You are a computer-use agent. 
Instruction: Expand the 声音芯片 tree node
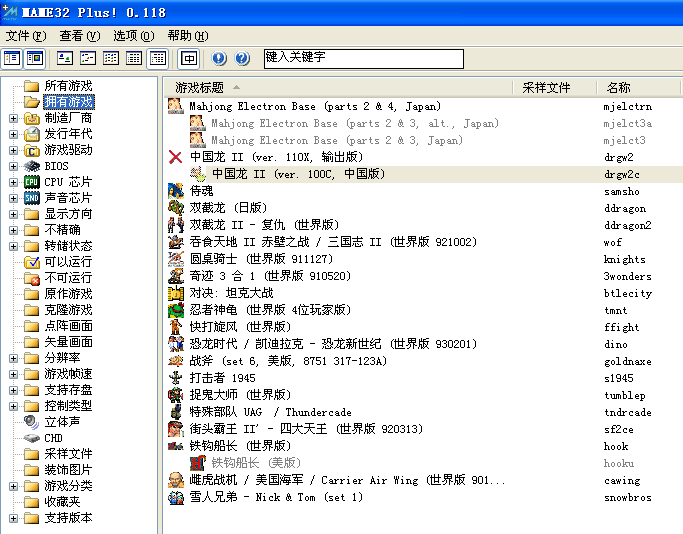14,198
